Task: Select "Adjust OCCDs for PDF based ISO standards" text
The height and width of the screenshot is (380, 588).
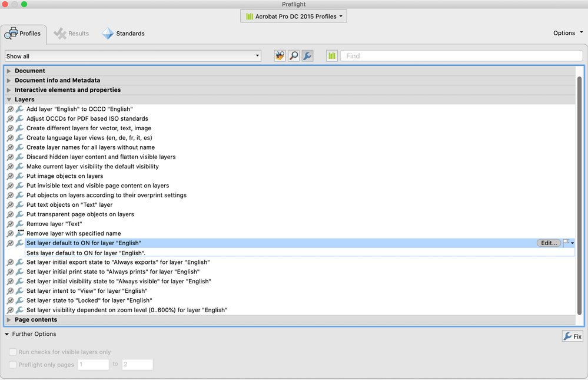Action: (x=87, y=118)
